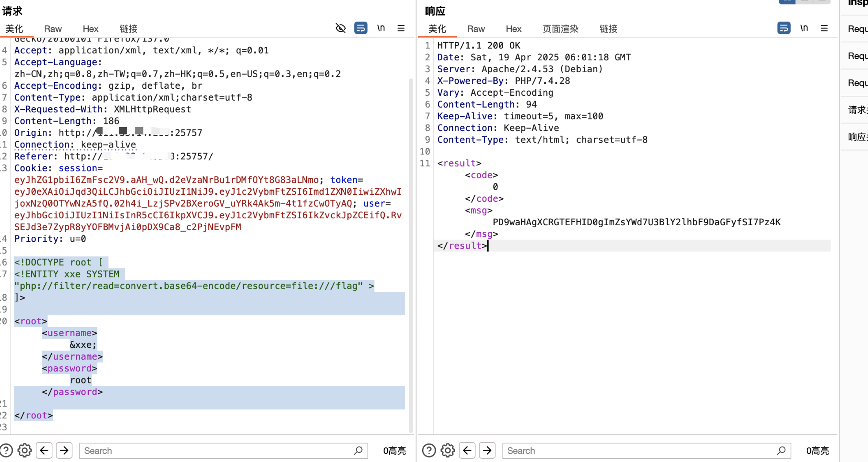
Task: Go to previous match in request search
Action: click(x=44, y=451)
